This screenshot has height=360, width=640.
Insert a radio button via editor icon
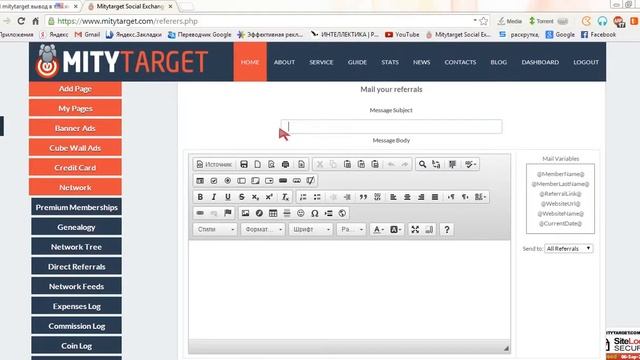pyautogui.click(x=228, y=180)
